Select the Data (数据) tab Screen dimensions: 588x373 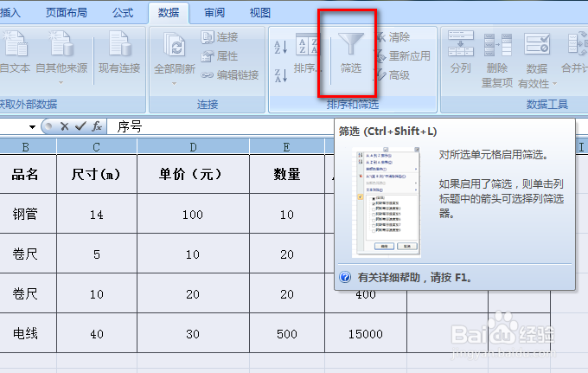tap(169, 13)
